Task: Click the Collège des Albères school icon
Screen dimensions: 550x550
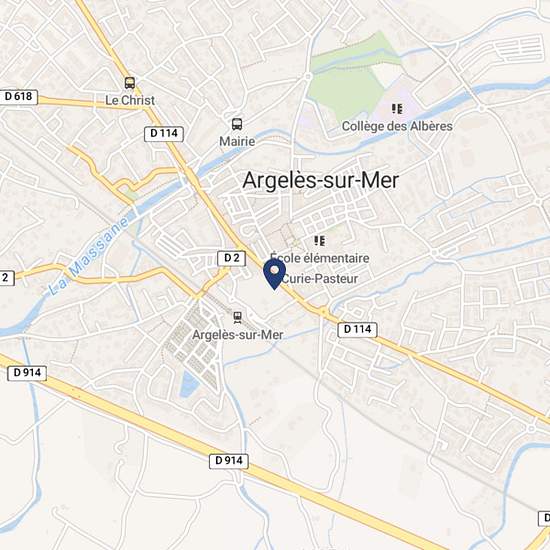Action: [x=397, y=109]
